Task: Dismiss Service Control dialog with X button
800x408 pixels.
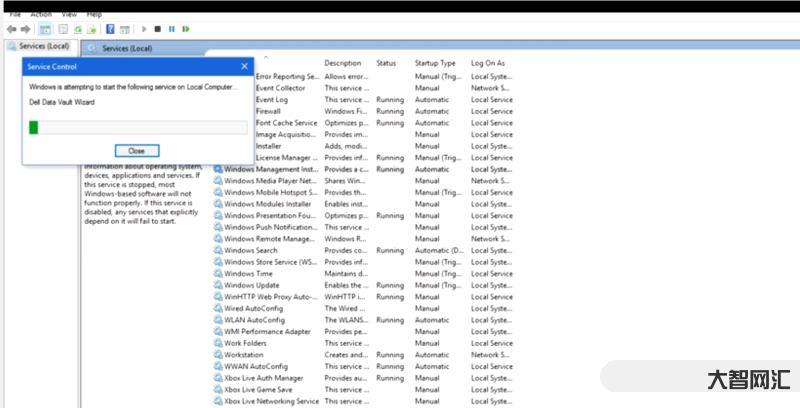Action: (244, 66)
